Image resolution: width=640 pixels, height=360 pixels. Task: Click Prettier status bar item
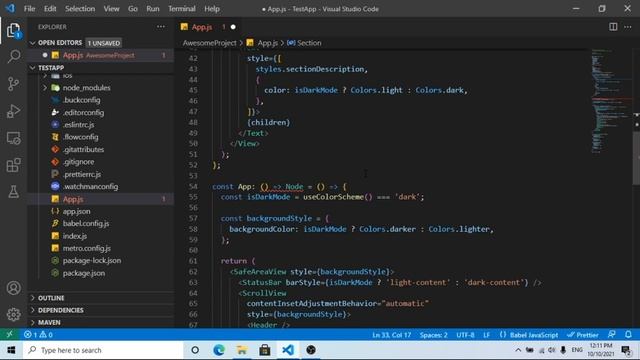pyautogui.click(x=582, y=335)
